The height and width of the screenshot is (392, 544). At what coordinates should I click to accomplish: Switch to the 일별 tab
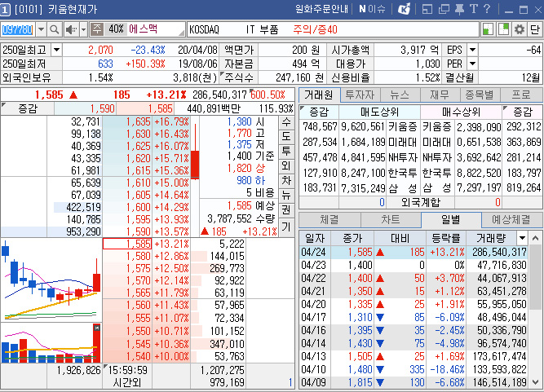451,219
